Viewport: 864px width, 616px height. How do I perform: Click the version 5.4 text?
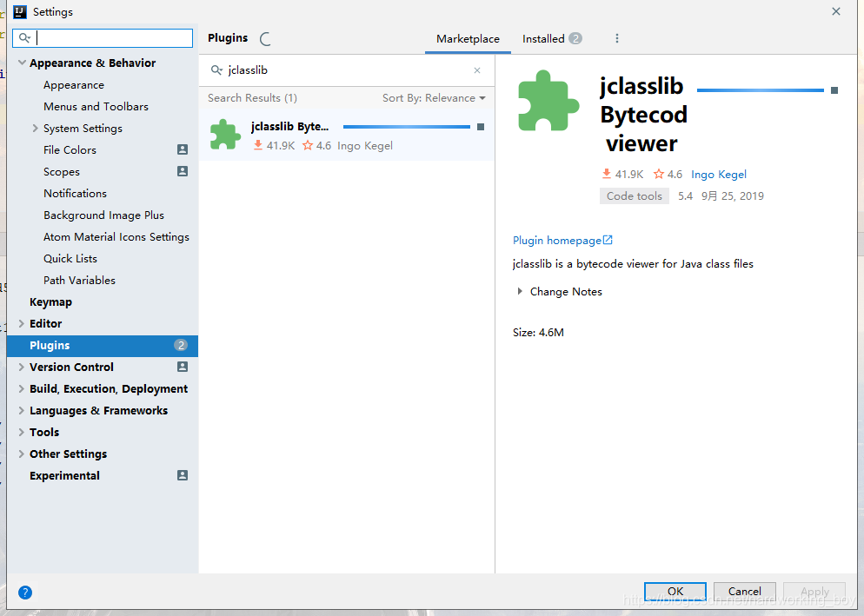[685, 196]
